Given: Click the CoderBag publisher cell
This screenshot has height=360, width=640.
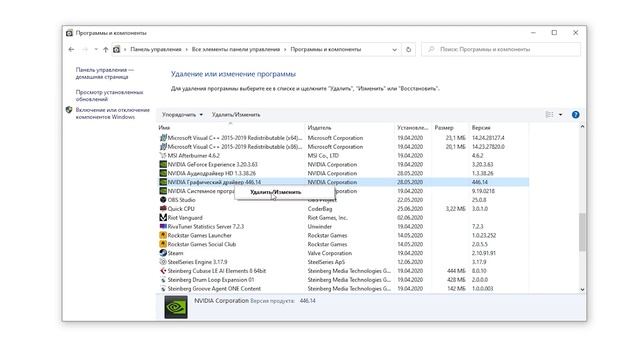Looking at the screenshot, I should (x=320, y=209).
